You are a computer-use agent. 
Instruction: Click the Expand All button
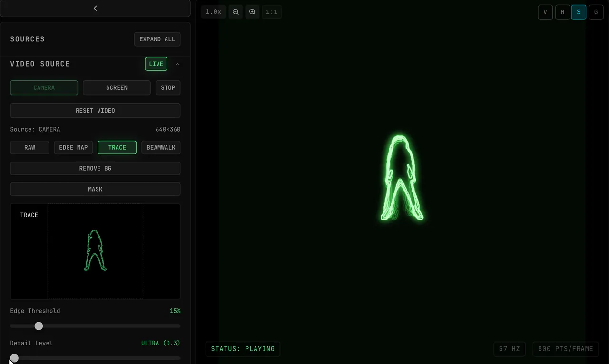pos(157,39)
